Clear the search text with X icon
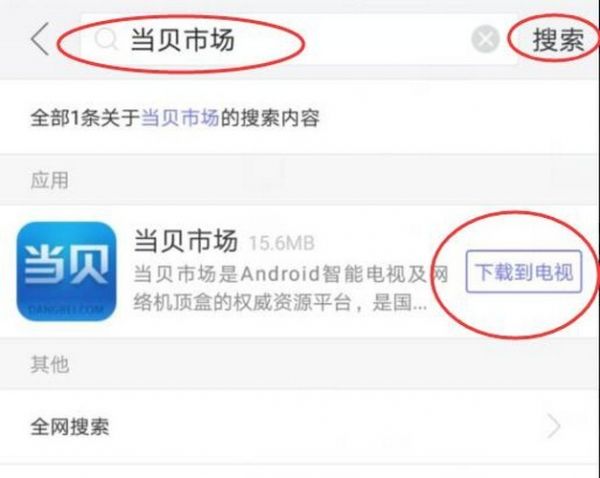Image resolution: width=600 pixels, height=478 pixels. tap(485, 39)
